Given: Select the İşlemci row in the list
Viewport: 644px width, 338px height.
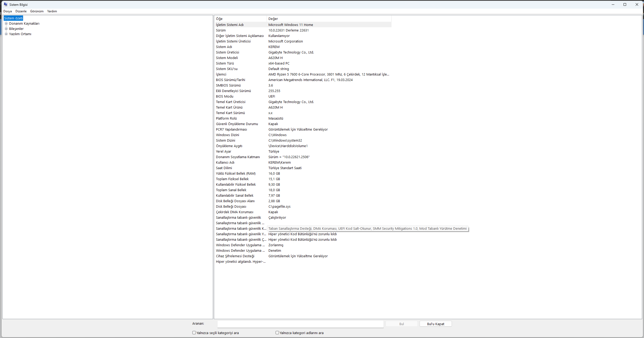Looking at the screenshot, I should click(x=221, y=74).
